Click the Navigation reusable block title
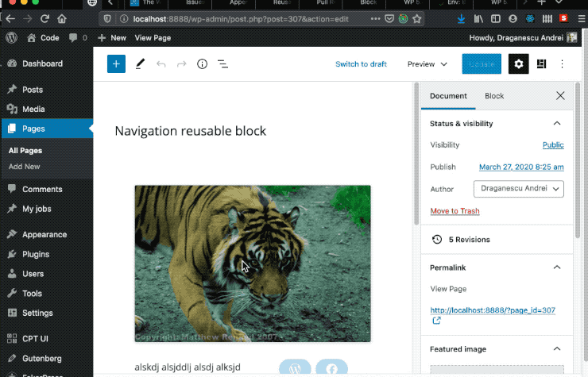The image size is (588, 377). [x=191, y=131]
